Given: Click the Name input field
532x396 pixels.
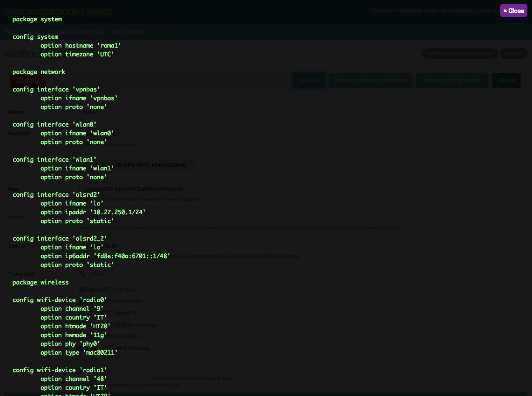Looking at the screenshot, I should [136, 112].
